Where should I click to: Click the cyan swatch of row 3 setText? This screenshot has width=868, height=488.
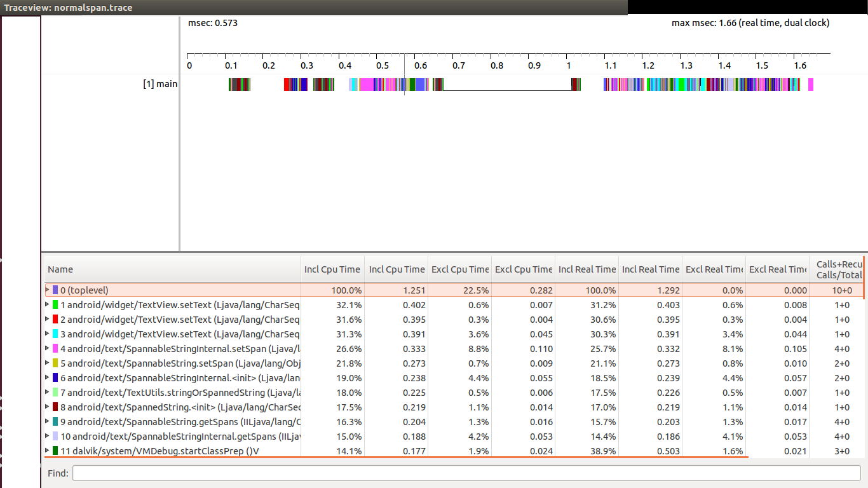(55, 334)
